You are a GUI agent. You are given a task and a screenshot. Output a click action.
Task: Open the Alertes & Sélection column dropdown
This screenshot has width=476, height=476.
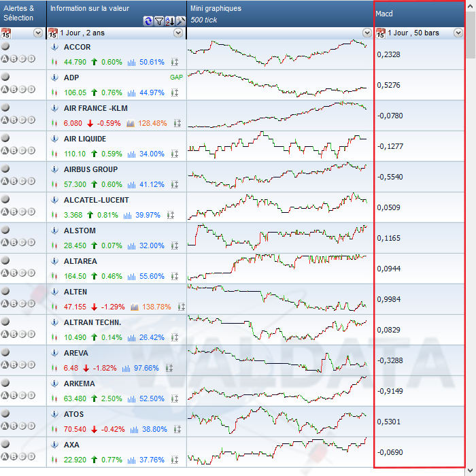(x=38, y=33)
